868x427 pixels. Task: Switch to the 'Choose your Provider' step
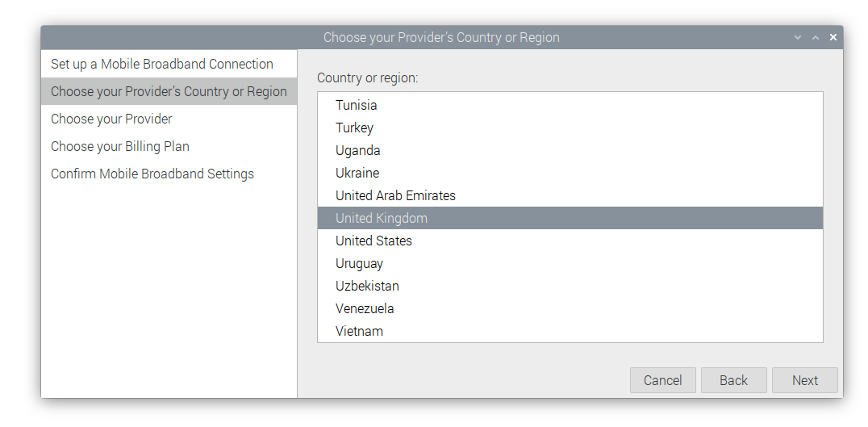coord(111,119)
